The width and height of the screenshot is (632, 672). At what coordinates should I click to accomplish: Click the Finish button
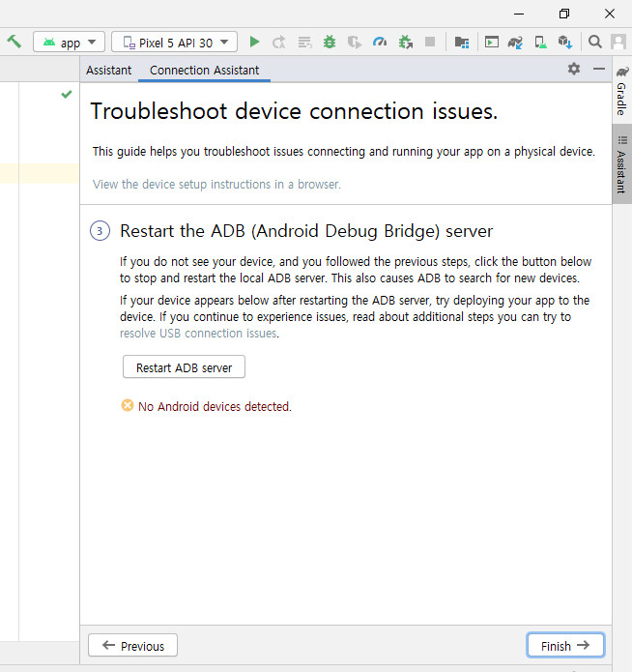(x=565, y=646)
